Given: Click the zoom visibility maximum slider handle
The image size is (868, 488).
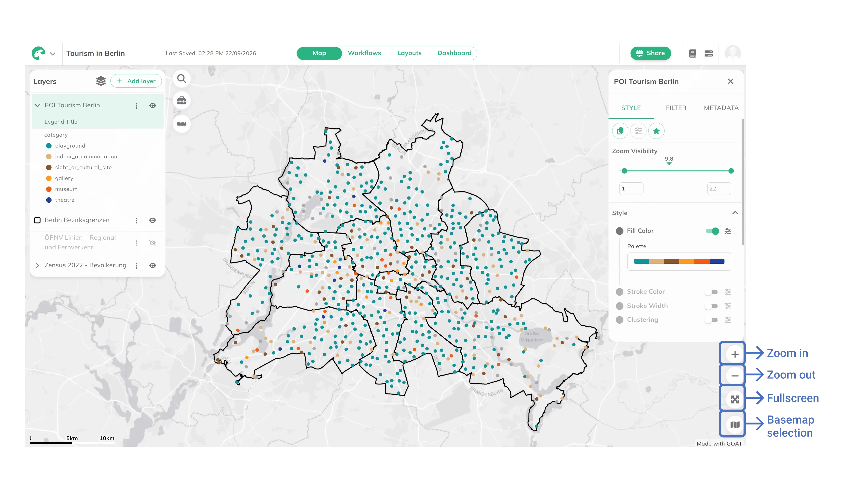Looking at the screenshot, I should pos(731,171).
